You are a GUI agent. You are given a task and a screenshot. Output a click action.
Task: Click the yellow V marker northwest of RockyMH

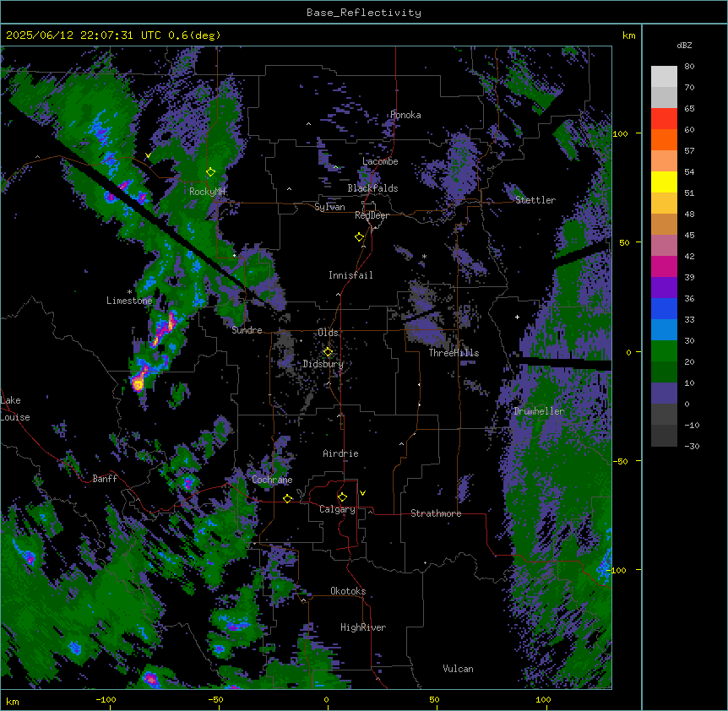click(x=148, y=155)
